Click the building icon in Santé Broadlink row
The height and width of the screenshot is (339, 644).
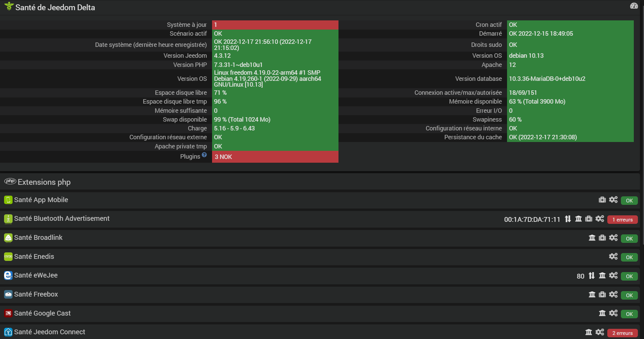(x=592, y=238)
